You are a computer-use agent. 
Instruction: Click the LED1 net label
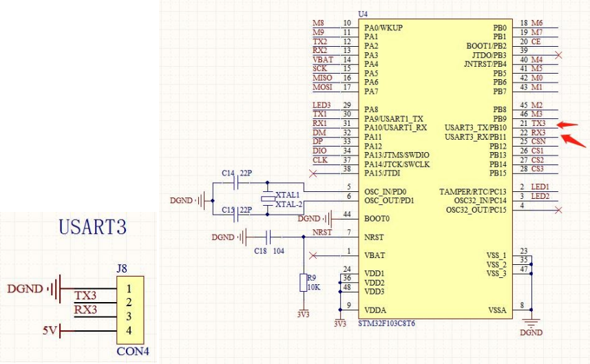(540, 187)
